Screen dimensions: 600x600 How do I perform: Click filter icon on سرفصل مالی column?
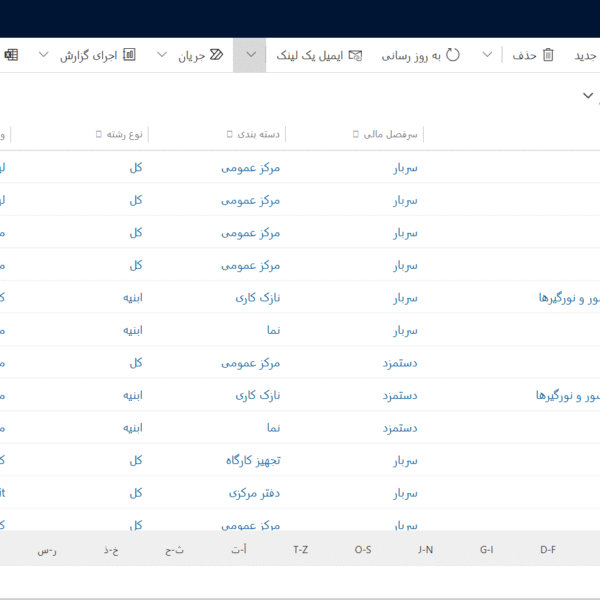coord(356,134)
